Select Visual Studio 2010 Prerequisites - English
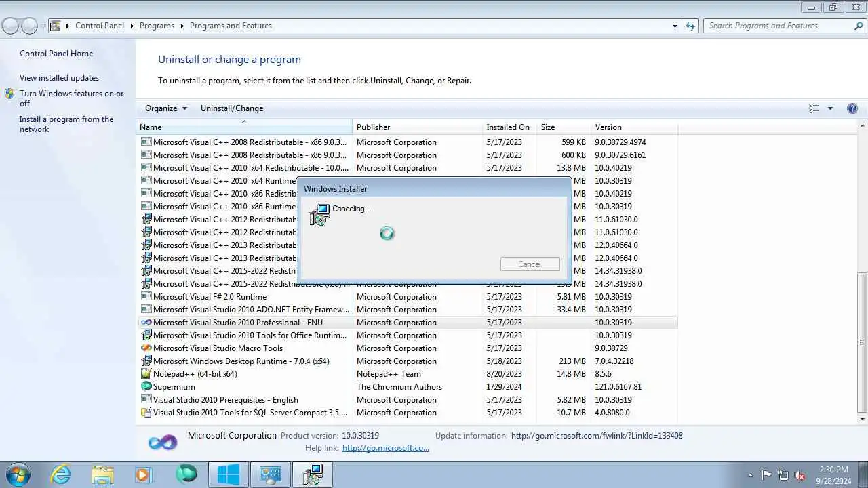The height and width of the screenshot is (488, 868). [407, 400]
